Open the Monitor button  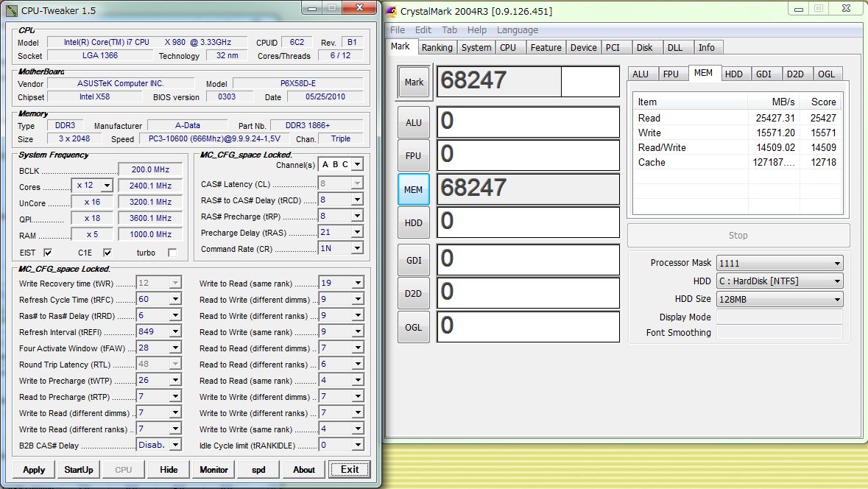point(214,470)
